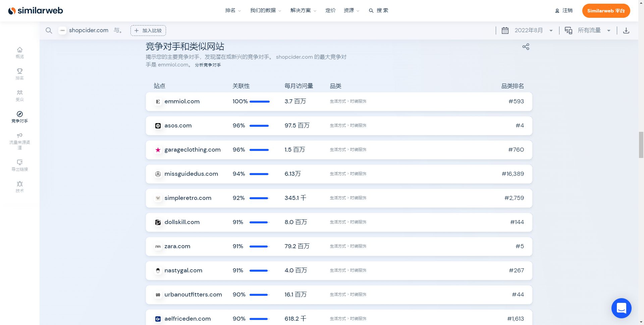Click the simpleretro.com favicon

(x=158, y=198)
